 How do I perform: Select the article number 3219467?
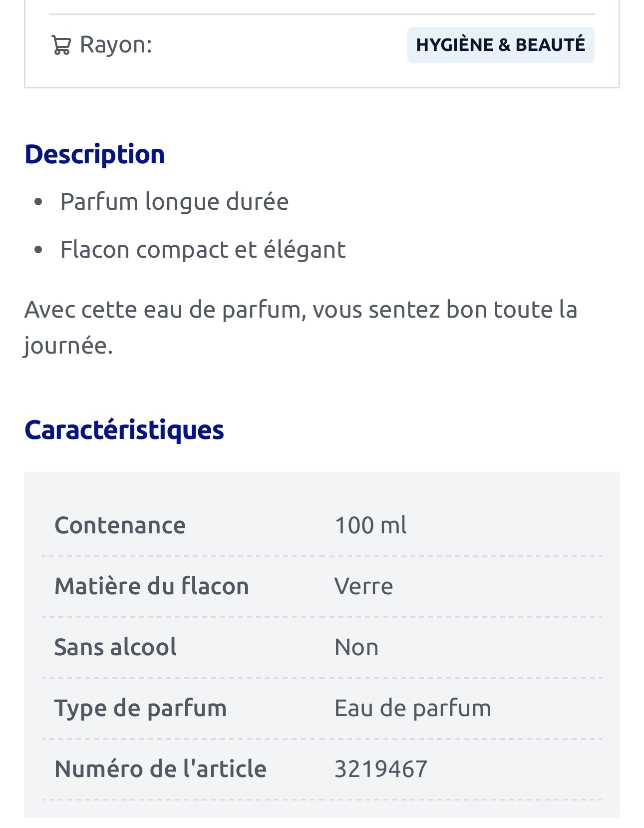pos(381,769)
